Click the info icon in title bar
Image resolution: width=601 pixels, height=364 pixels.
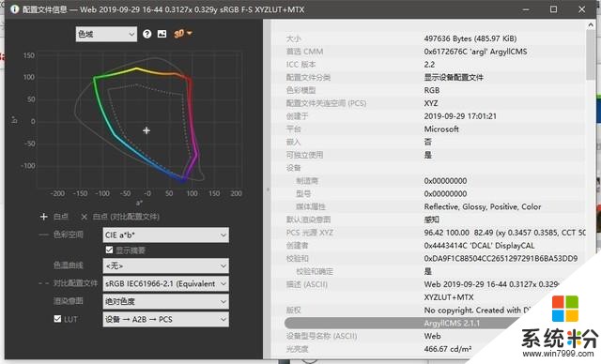tap(15, 9)
